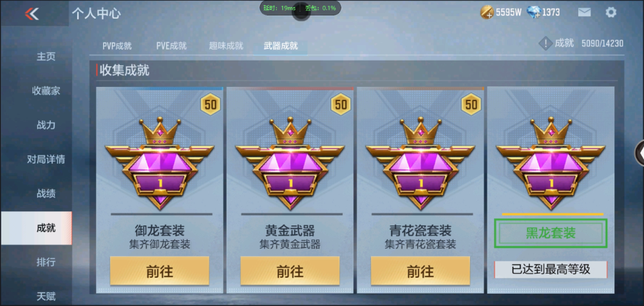644x306 pixels.
Task: Open the 趣味成就 tab
Action: pos(226,46)
